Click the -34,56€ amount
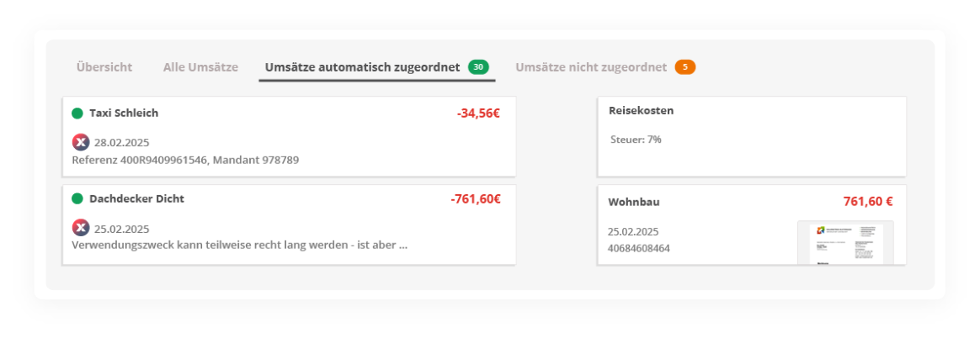This screenshot has height=338, width=980. 478,114
